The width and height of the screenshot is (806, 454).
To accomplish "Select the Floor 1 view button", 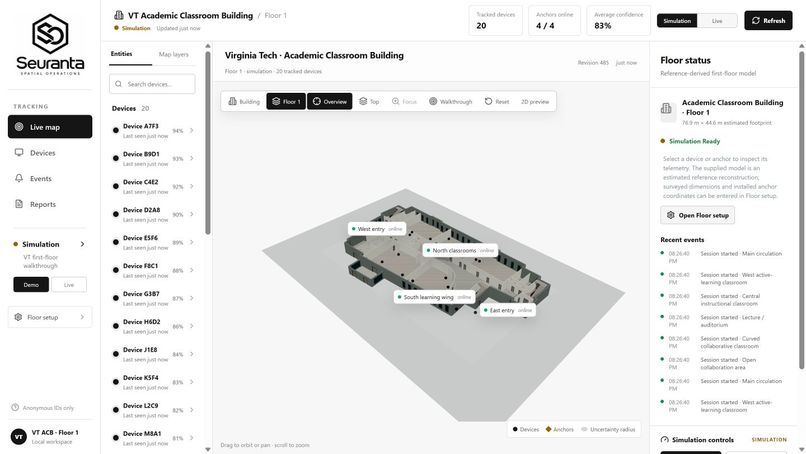I will coord(286,101).
